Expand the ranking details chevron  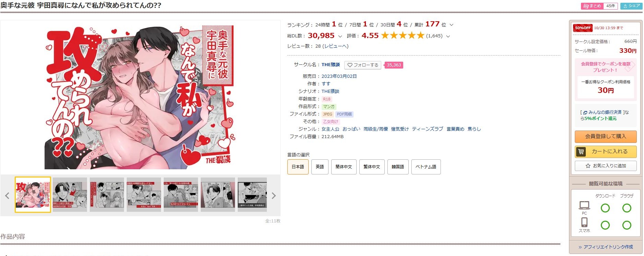[451, 25]
